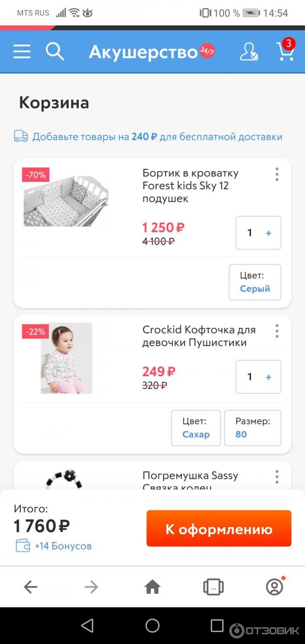Image resolution: width=305 pixels, height=644 pixels.
Task: Tap the search magnifier icon
Action: (54, 51)
